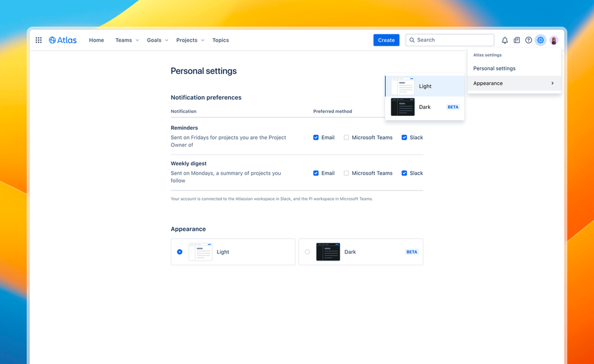The height and width of the screenshot is (364, 594).
Task: Expand the Appearance submenu arrow
Action: click(552, 83)
